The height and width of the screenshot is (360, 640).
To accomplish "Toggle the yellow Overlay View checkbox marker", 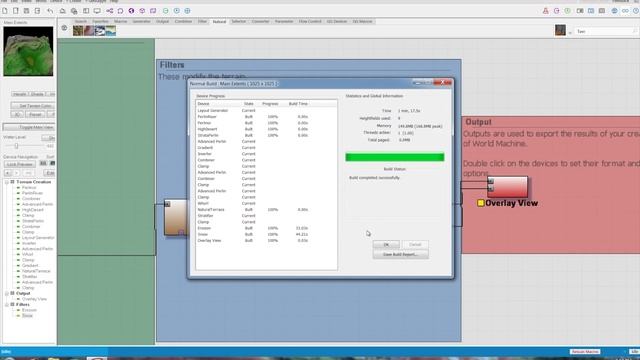I will pyautogui.click(x=480, y=203).
